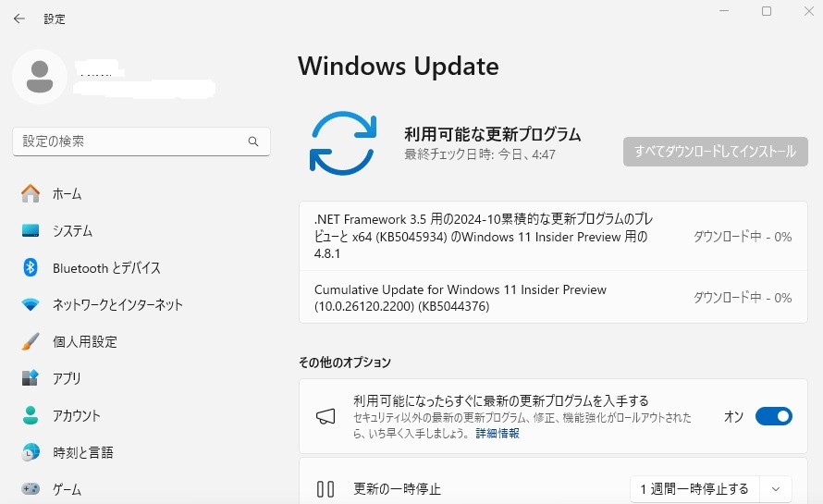Click the Bluetooth icon in sidebar
This screenshot has height=504, width=823.
(x=31, y=268)
